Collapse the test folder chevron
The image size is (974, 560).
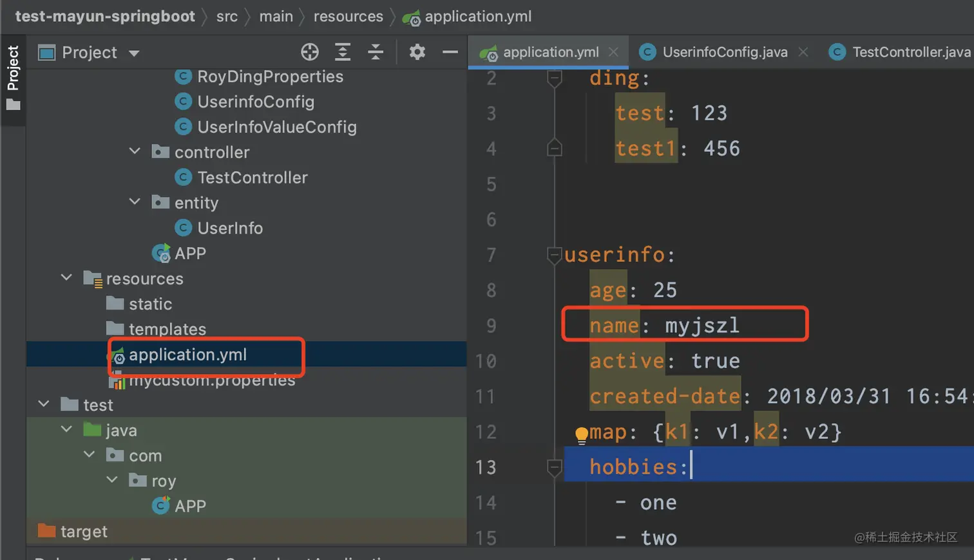pos(44,404)
